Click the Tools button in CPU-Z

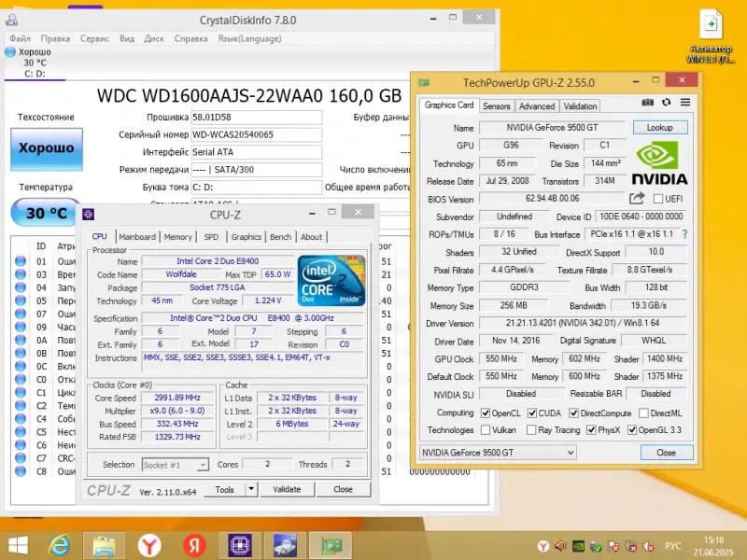pos(224,489)
